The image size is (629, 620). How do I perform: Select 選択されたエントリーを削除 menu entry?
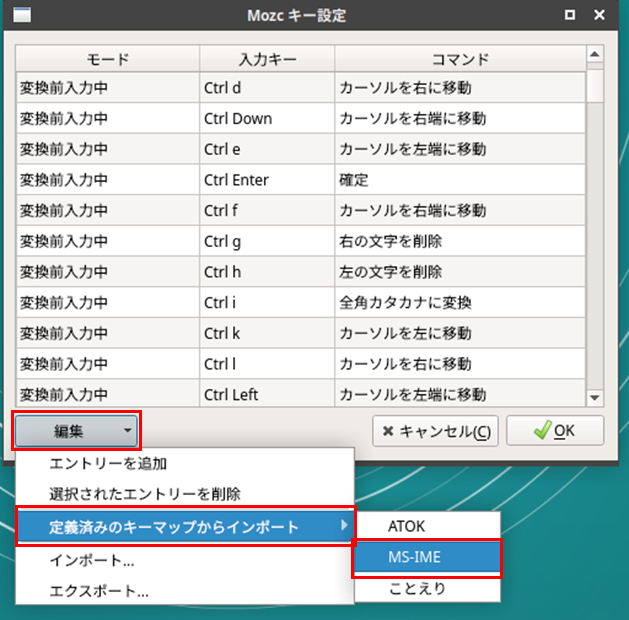[x=185, y=494]
